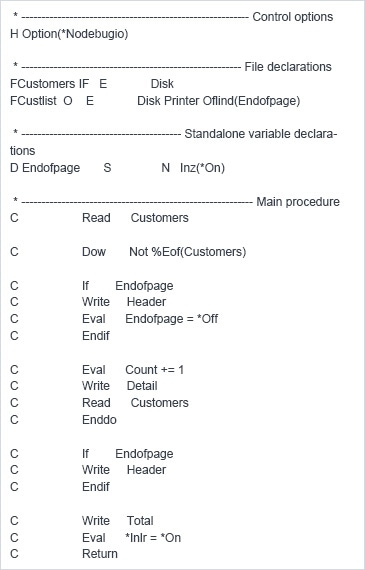Image resolution: width=365 pixels, height=570 pixels.
Task: Click FCustomers file declaration line
Action: point(92,84)
